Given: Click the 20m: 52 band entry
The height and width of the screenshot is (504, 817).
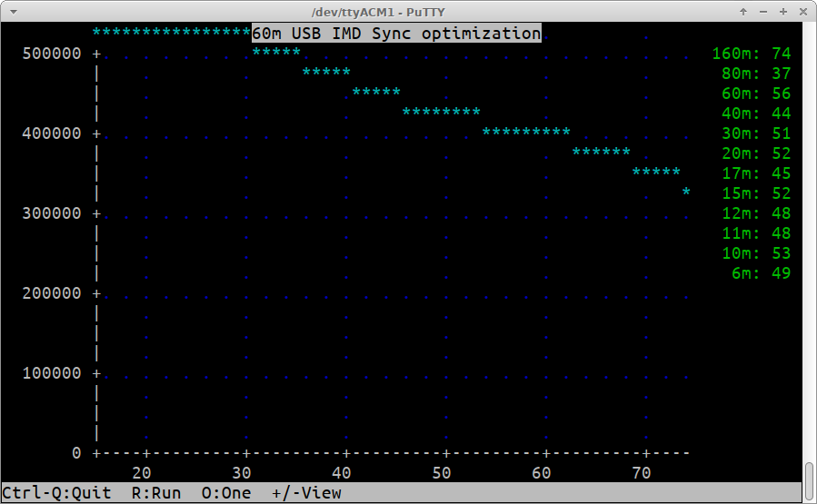Looking at the screenshot, I should (756, 153).
